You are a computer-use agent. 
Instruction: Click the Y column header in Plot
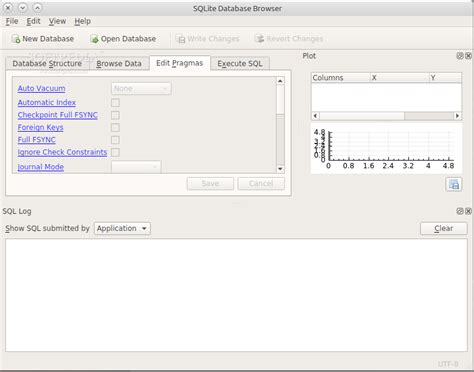click(x=445, y=78)
